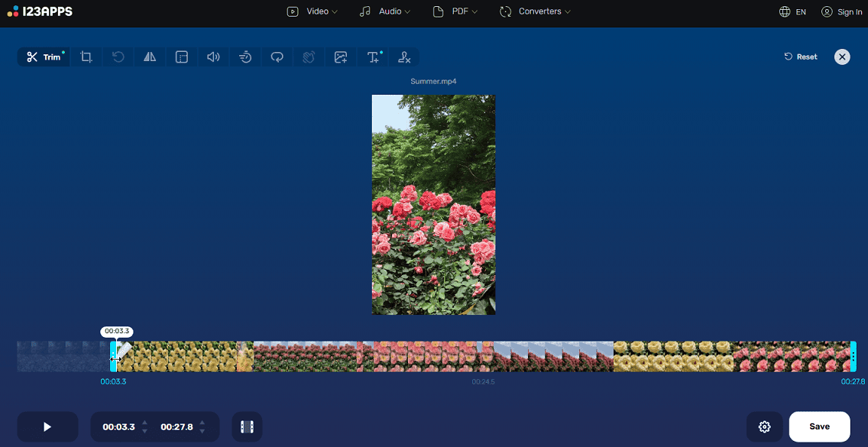
Task: Click the 00:03.3 tooltip bubble
Action: [116, 331]
